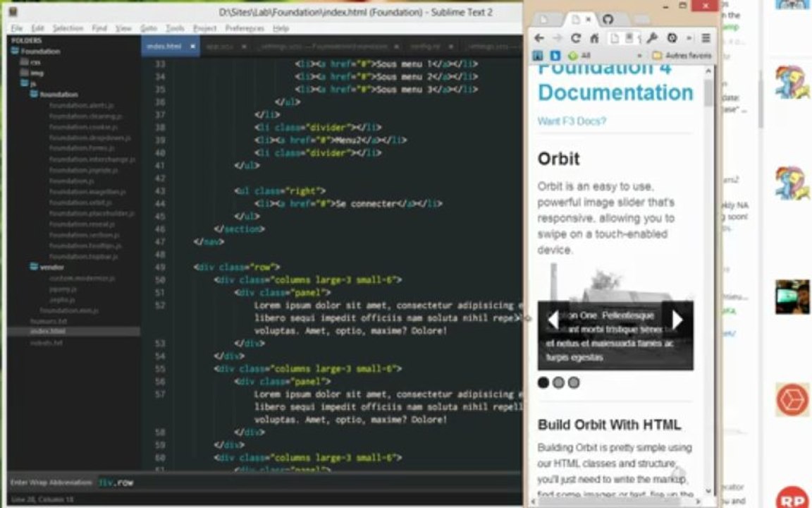Viewport: 812px width, 508px height.
Task: Switch to the first browser tab
Action: [x=543, y=20]
